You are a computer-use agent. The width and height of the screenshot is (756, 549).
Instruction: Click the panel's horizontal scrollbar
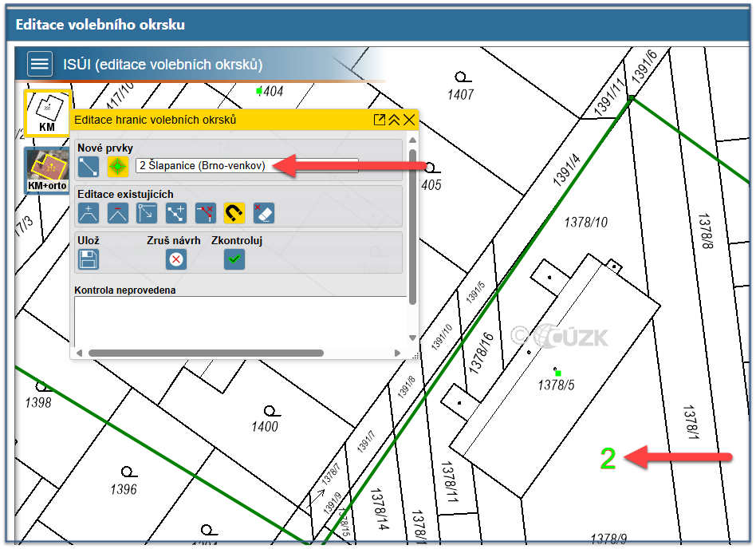pos(206,353)
